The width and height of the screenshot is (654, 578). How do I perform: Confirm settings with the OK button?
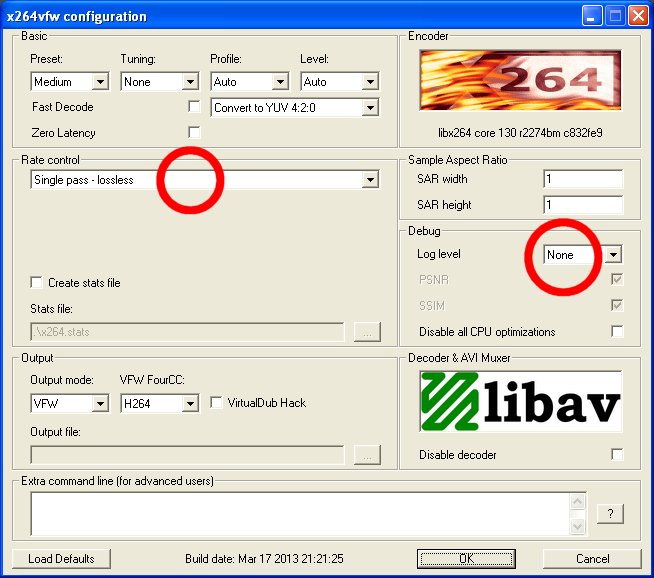click(x=466, y=558)
